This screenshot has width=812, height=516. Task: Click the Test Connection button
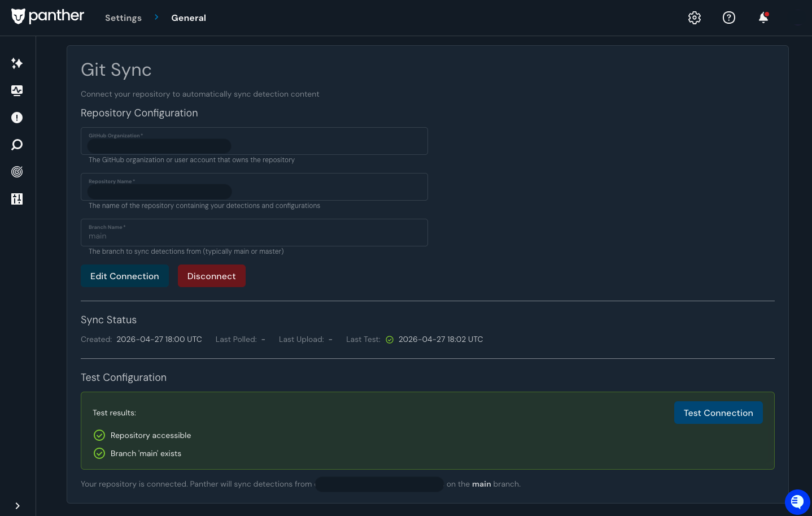(x=718, y=413)
